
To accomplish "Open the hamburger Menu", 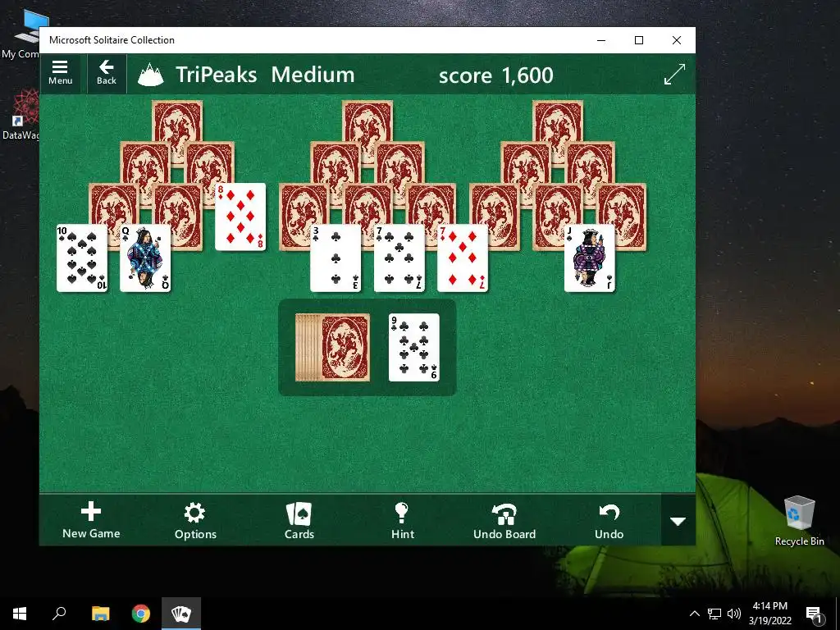I will (x=60, y=73).
